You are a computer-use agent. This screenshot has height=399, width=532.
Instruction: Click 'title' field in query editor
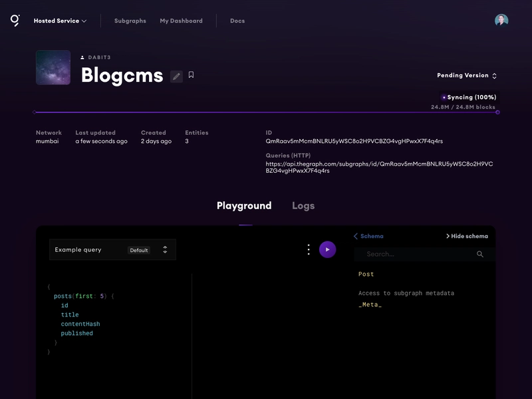coord(70,315)
